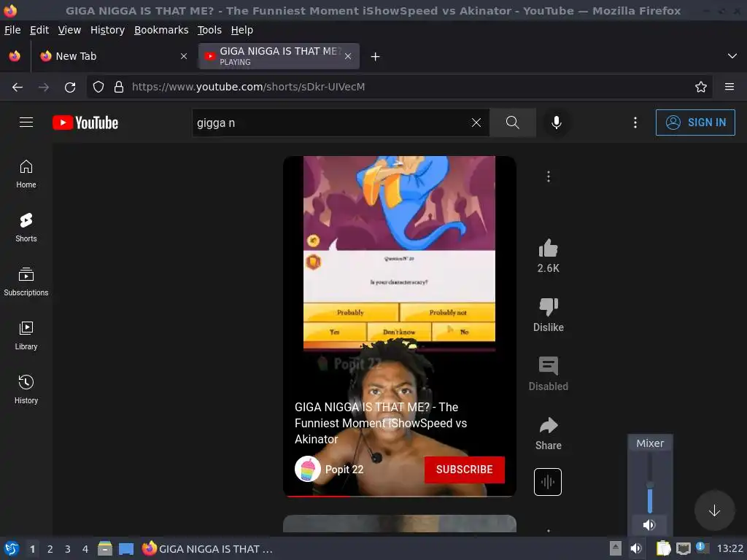Subscribe to Popit 22 channel
Image resolution: width=747 pixels, height=560 pixels.
coord(465,470)
